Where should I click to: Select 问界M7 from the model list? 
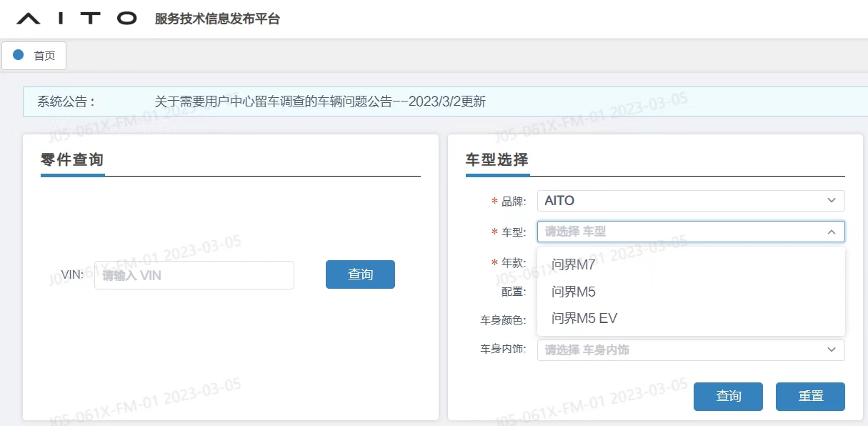[574, 265]
